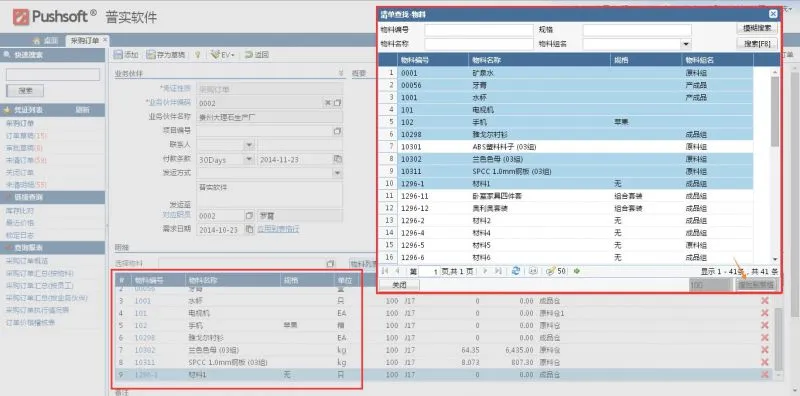Click item code 1001 in detail grid
This screenshot has height=396, width=800.
point(143,301)
